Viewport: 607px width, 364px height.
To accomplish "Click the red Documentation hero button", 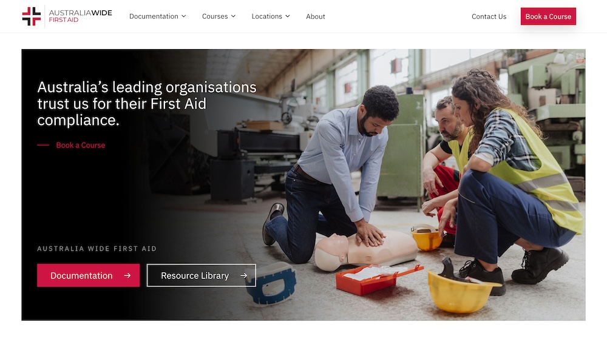I will (88, 275).
